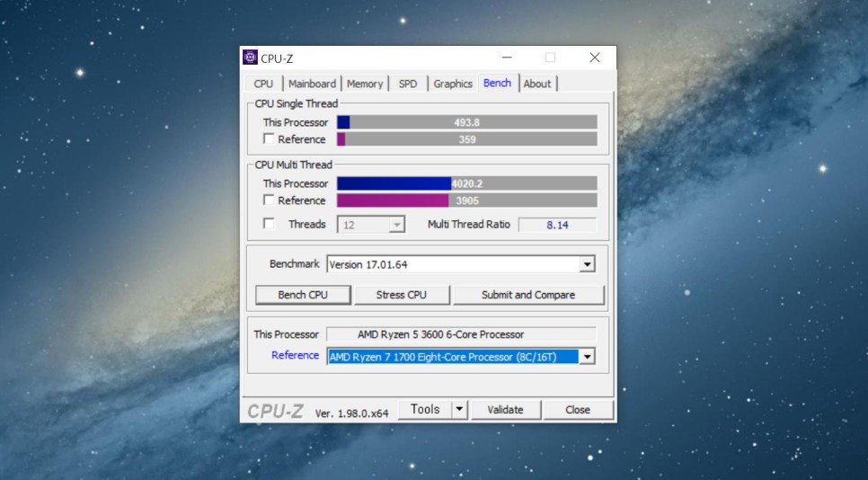
Task: Click the Validate button
Action: (x=505, y=410)
